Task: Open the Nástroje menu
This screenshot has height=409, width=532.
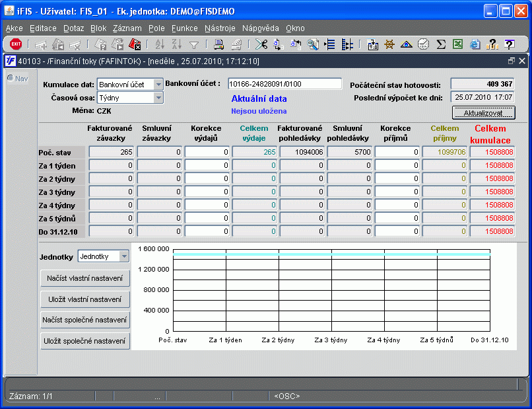Action: [220, 28]
